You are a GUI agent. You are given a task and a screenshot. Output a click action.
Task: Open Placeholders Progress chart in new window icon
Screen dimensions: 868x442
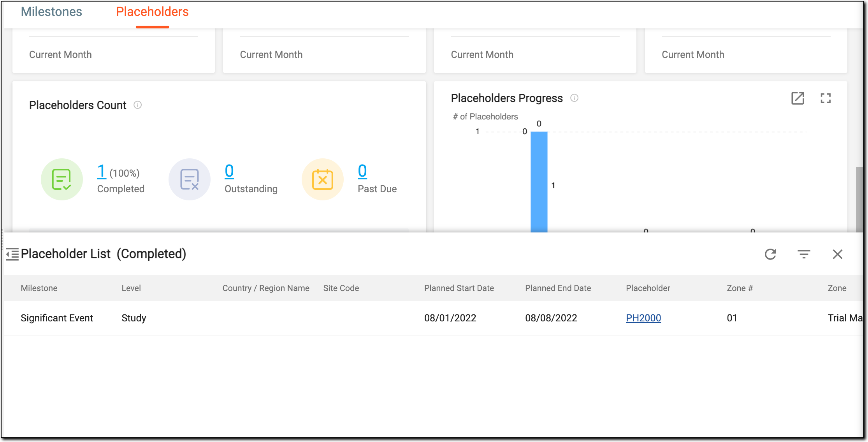pos(798,98)
